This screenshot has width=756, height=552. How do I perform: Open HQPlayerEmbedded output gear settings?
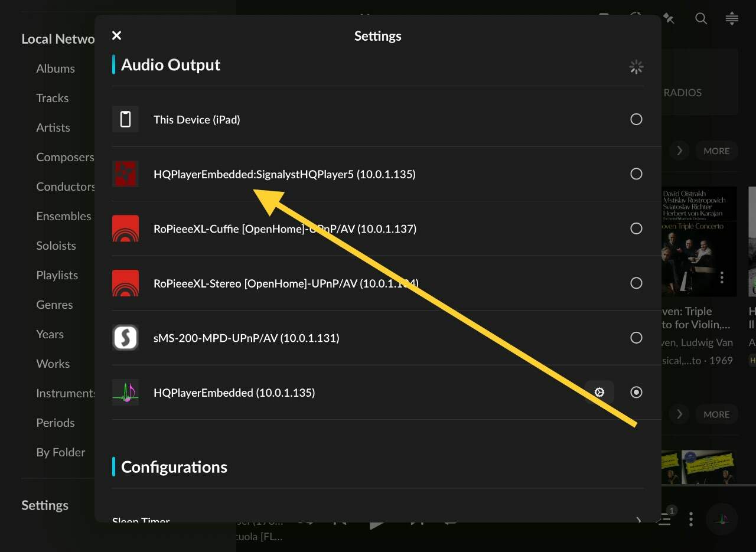tap(599, 392)
